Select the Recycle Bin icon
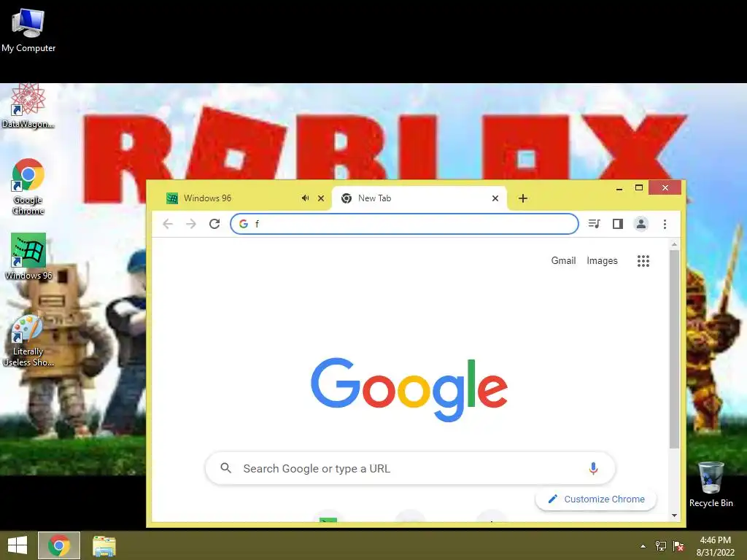 pos(711,484)
